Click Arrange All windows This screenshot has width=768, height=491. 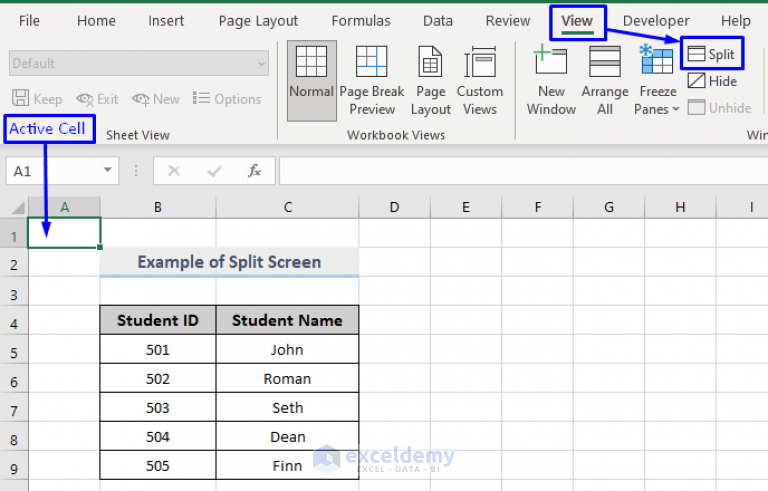coord(605,81)
